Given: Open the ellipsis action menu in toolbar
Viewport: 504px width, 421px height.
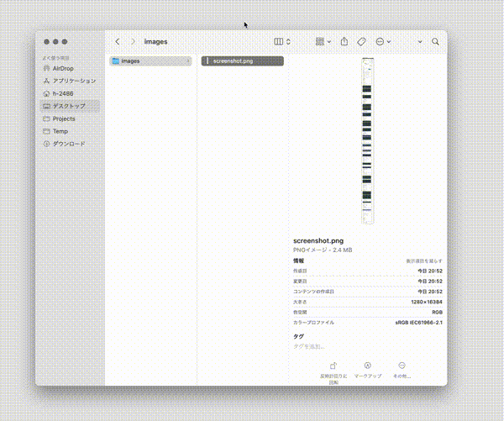Looking at the screenshot, I should coord(380,41).
